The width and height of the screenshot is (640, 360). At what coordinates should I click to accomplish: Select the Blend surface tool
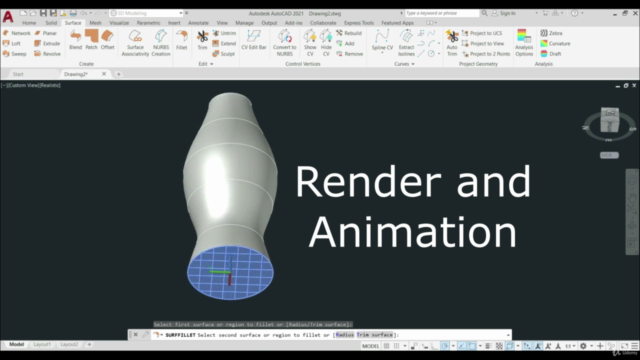click(x=75, y=40)
